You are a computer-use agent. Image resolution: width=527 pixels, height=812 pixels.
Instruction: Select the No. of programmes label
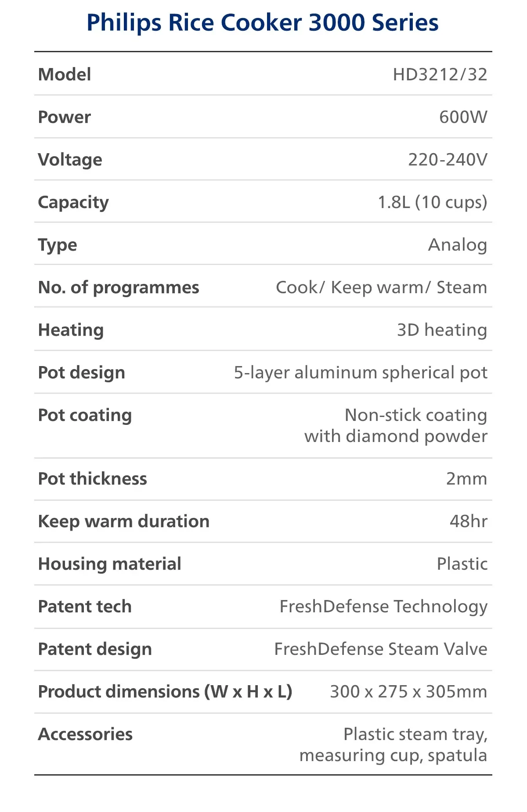point(119,287)
